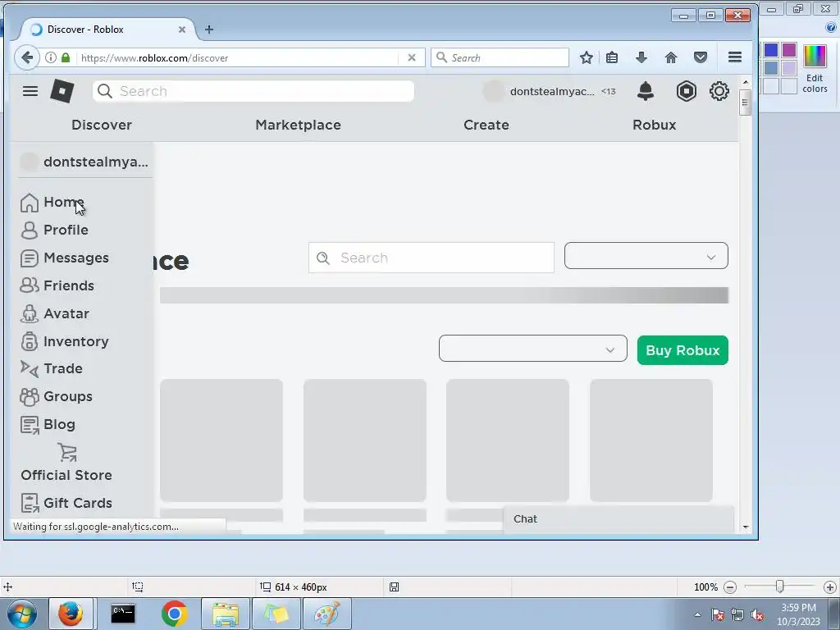Close the Discover - Roblox tab
840x630 pixels.
[182, 30]
